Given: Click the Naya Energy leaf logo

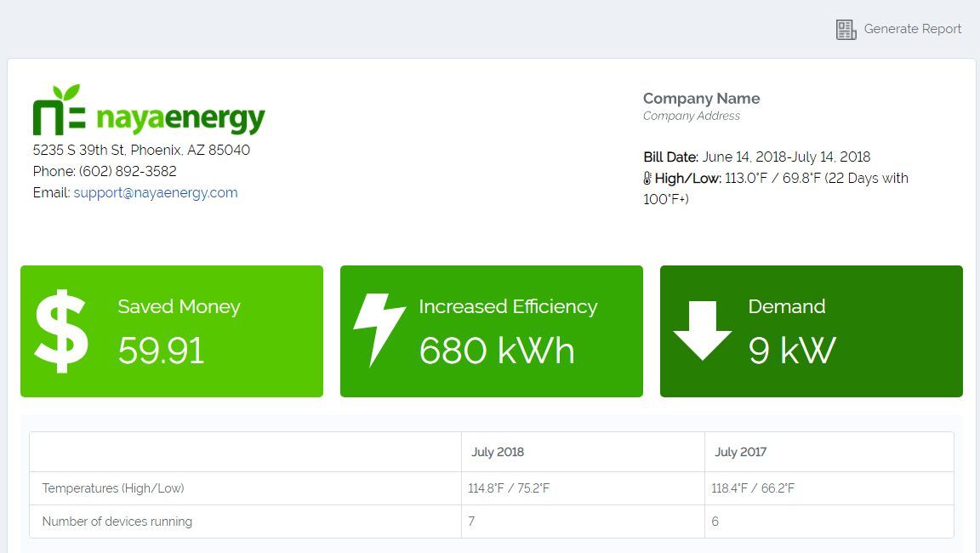Looking at the screenshot, I should coord(59,111).
